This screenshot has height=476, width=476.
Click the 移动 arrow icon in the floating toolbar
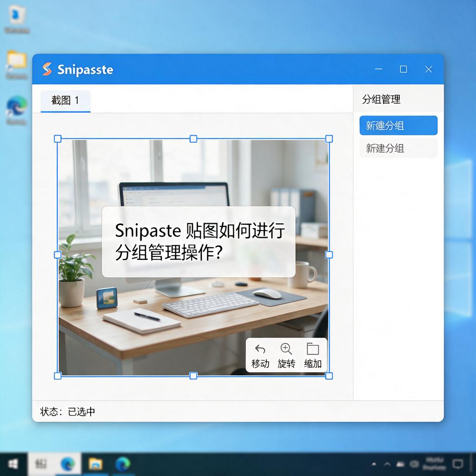pos(260,349)
